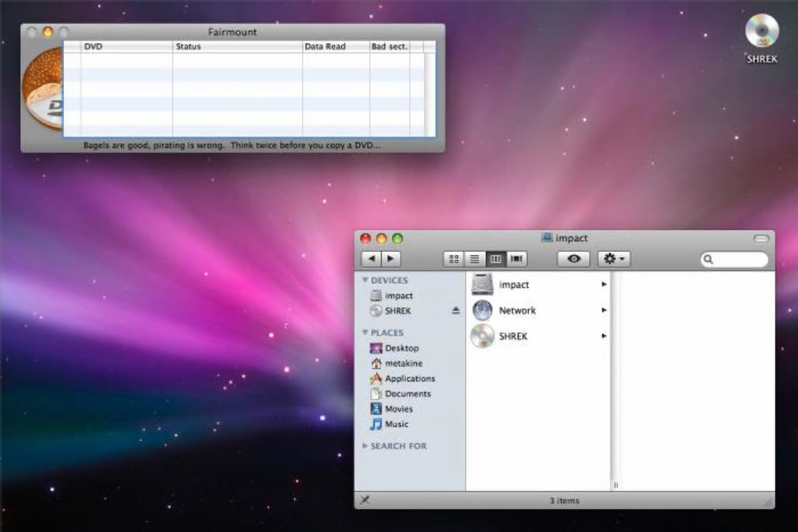
Task: Click the Fairmount bagel DVD logo
Action: [42, 90]
